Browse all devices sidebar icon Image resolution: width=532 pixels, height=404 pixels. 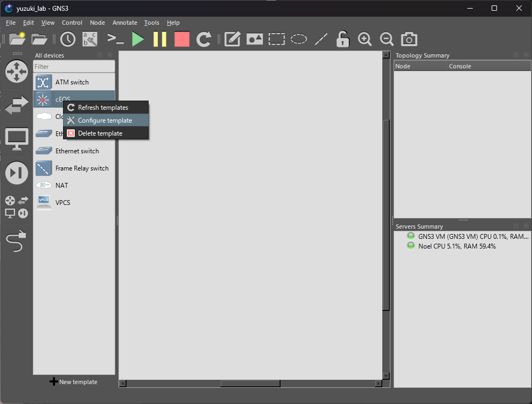pyautogui.click(x=17, y=207)
